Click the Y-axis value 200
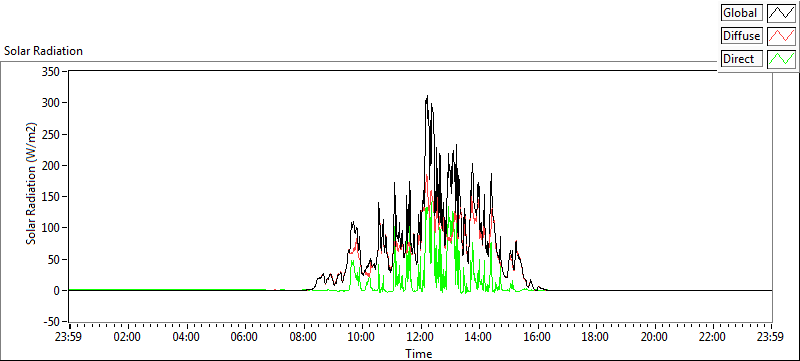Viewport: 800px width, 361px height. (x=52, y=166)
